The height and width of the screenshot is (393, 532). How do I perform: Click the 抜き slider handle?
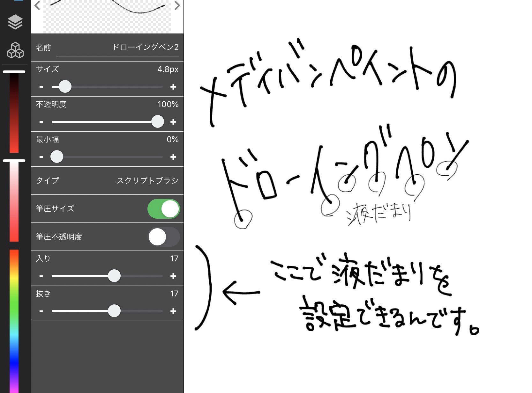click(114, 311)
